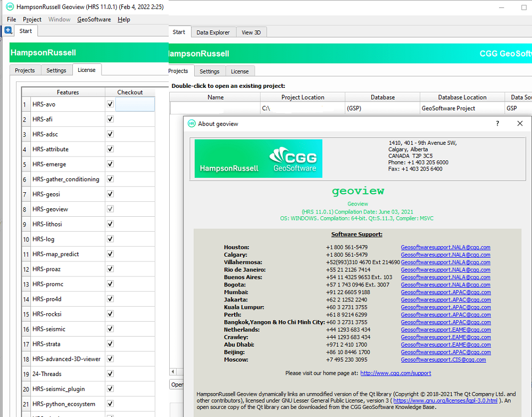Open the GNU lgpl-3.0 license link

445,400
